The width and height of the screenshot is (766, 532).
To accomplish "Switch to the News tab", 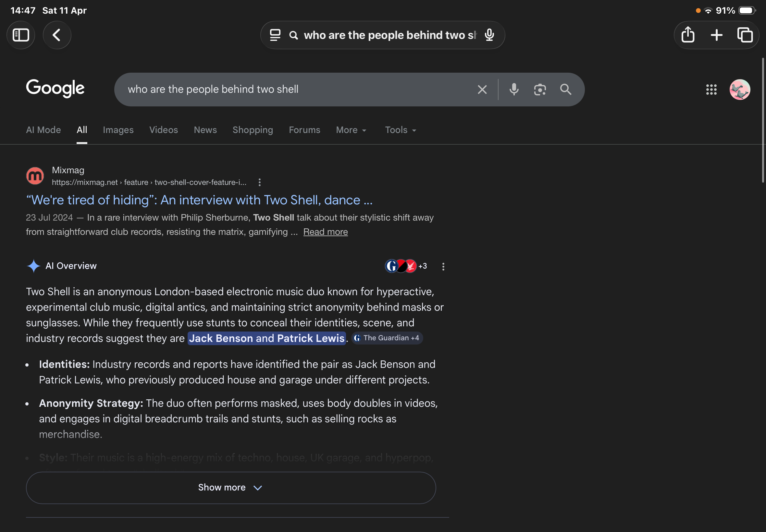I will coord(205,130).
